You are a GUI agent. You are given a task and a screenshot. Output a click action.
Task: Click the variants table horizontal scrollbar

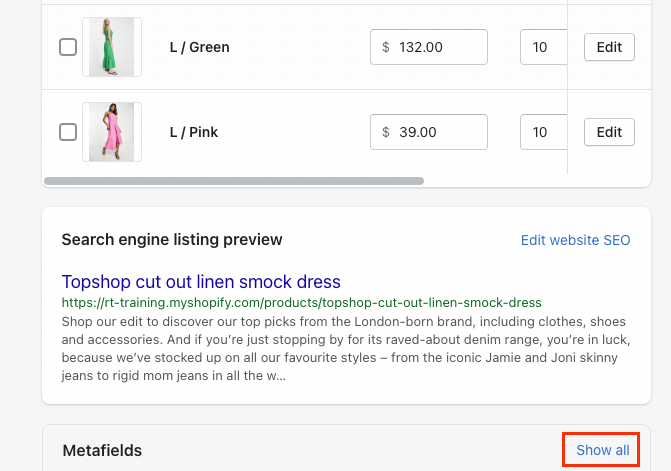click(234, 181)
